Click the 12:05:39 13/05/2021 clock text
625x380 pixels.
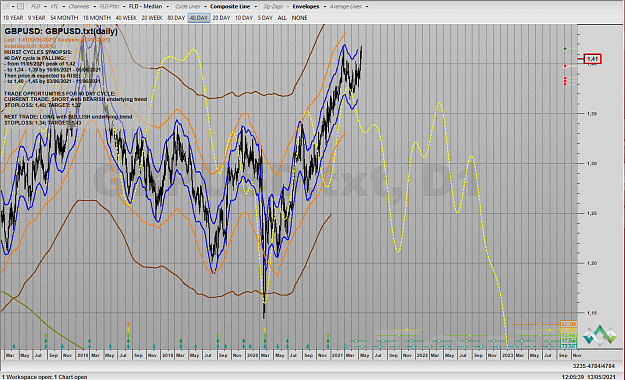pyautogui.click(x=589, y=377)
